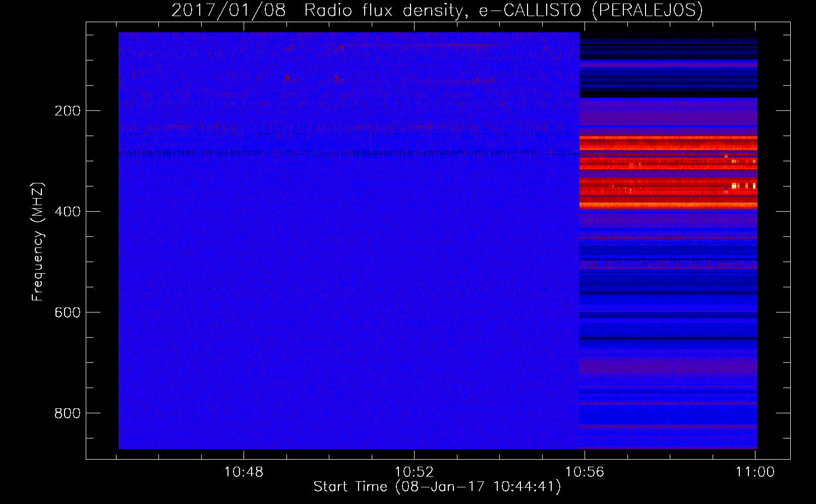Select the 800 frequency axis label
Screen dimensions: 816x504
point(67,413)
